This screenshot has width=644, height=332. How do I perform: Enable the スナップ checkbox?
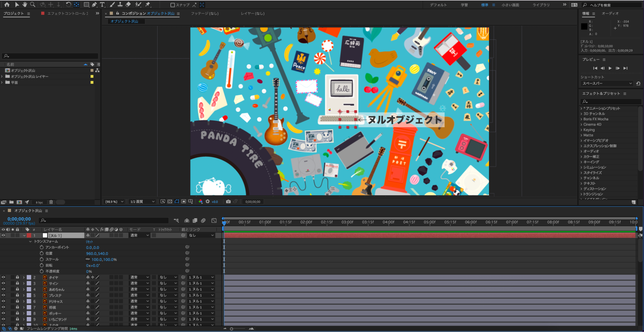click(x=173, y=5)
